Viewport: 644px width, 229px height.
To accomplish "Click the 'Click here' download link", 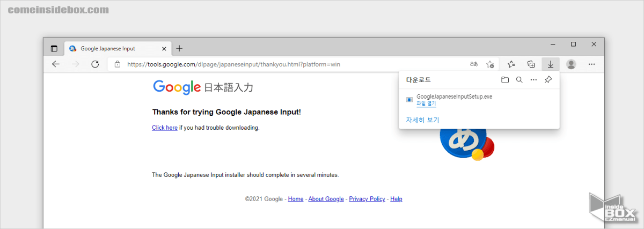I will pos(165,128).
